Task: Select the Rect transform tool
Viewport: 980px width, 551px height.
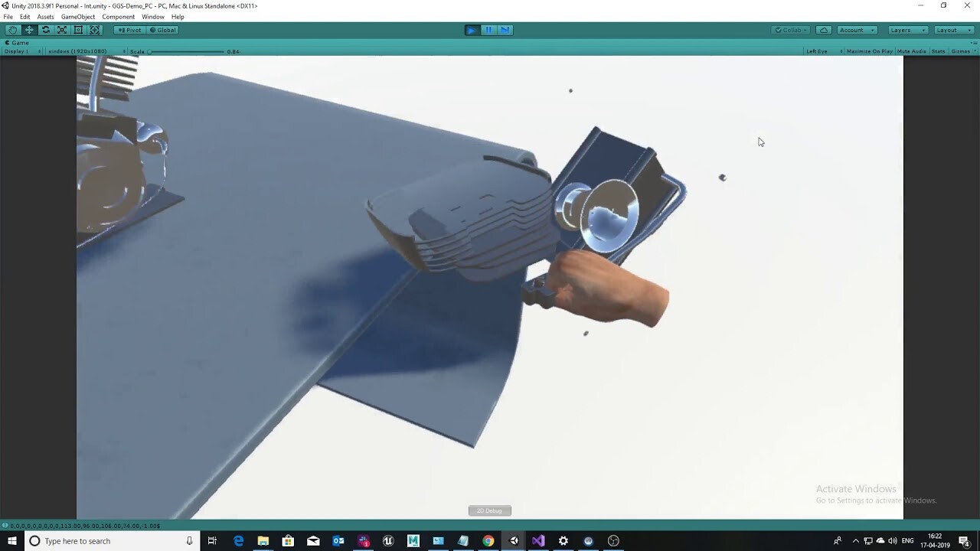Action: [79, 29]
